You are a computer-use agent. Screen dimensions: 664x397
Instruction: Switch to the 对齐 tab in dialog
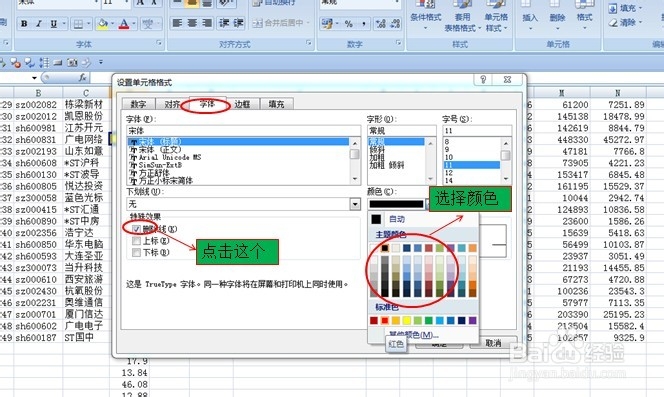(172, 104)
